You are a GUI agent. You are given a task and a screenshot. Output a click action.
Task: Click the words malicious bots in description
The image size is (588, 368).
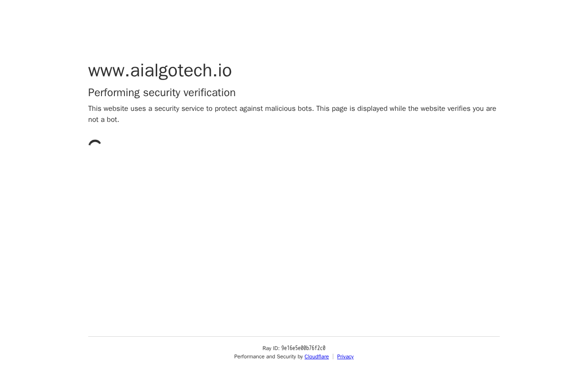[x=289, y=109]
